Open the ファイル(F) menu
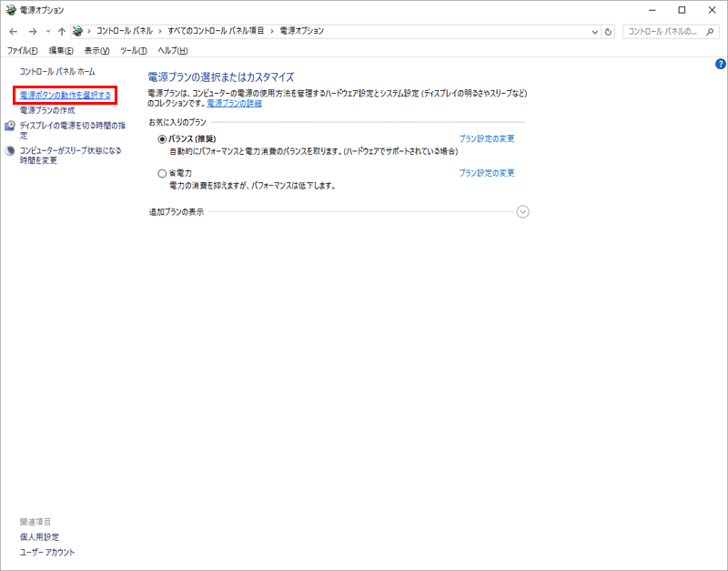 pyautogui.click(x=22, y=50)
